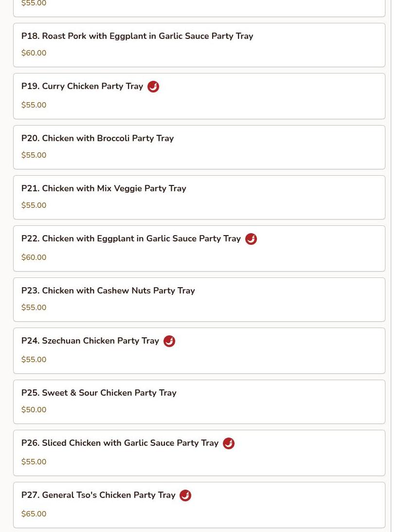Choose P24 Szechuan Chicken Party Tray title
The image size is (401, 532).
point(90,341)
